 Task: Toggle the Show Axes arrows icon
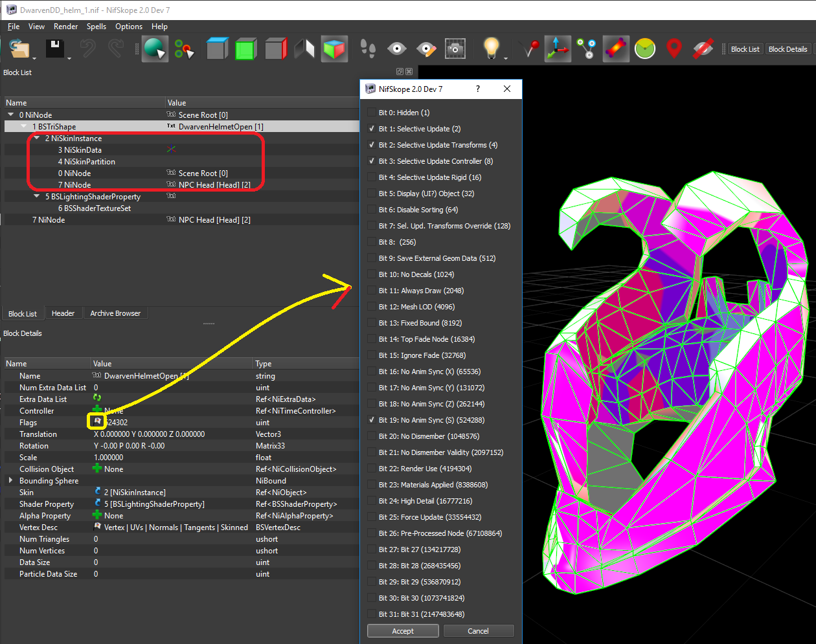pyautogui.click(x=558, y=49)
